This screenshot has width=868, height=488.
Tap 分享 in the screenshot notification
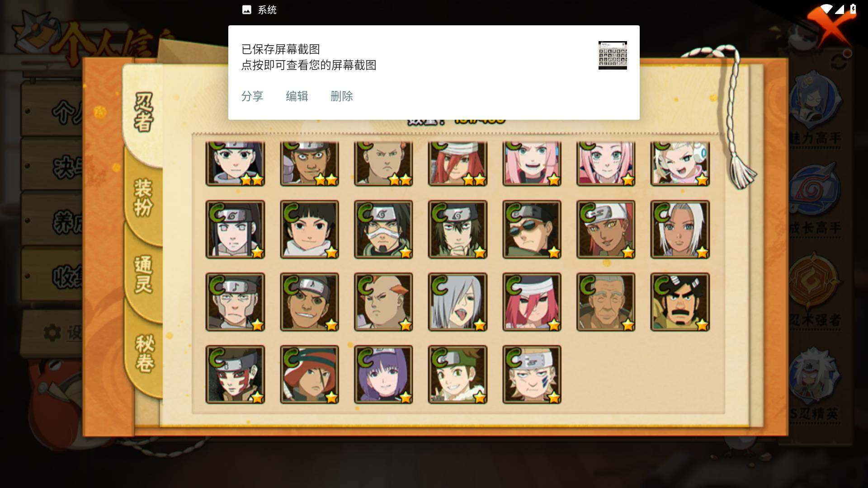[x=252, y=96]
